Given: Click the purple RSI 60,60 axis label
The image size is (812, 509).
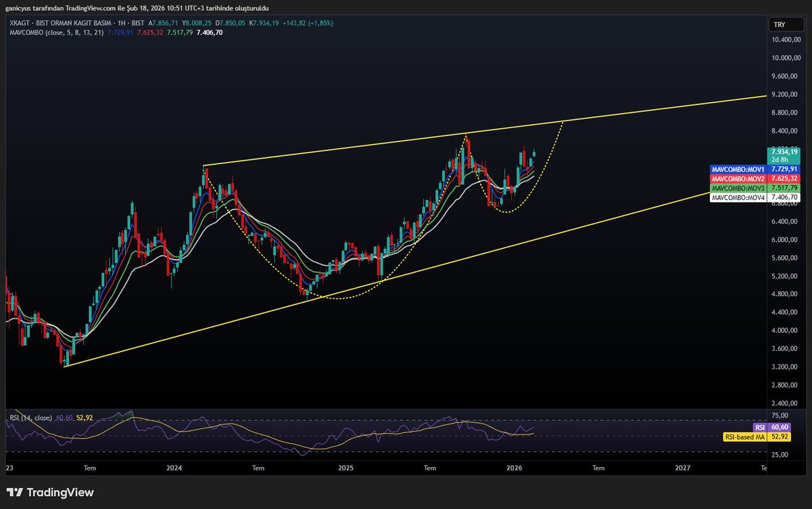Looking at the screenshot, I should coord(771,428).
